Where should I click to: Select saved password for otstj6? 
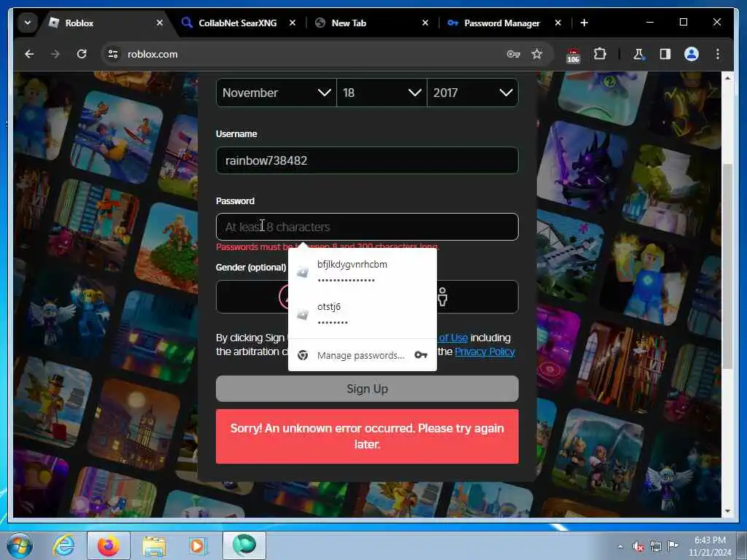click(362, 314)
